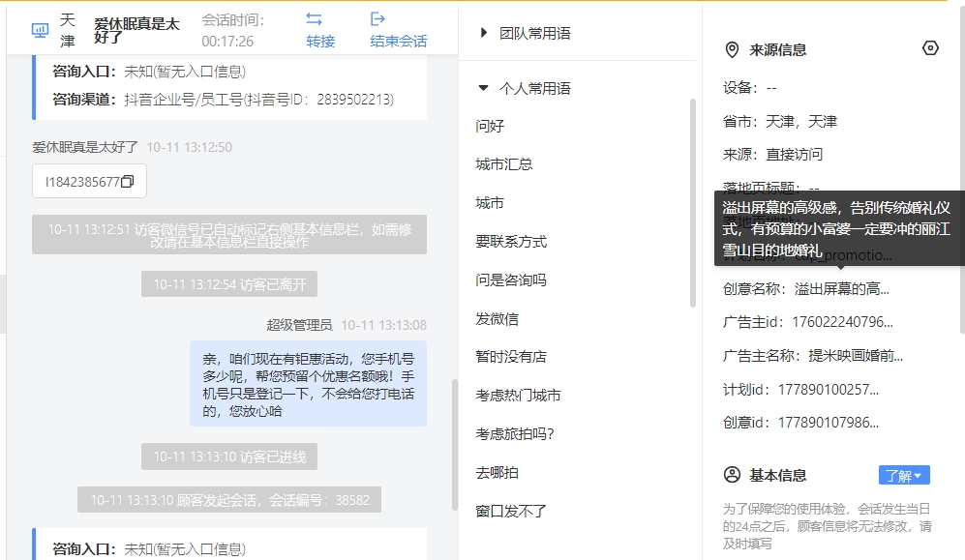The height and width of the screenshot is (560, 965).
Task: Click the 访客微信号已自动标记 notice
Action: click(x=229, y=235)
